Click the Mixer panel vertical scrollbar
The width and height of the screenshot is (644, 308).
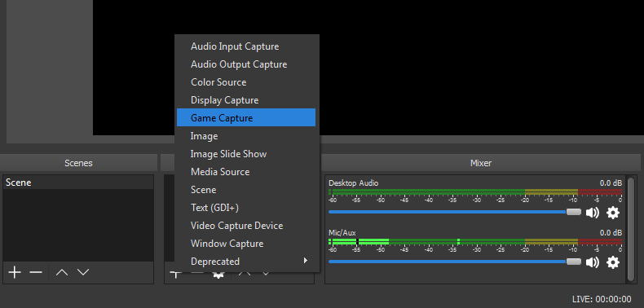tap(631, 229)
